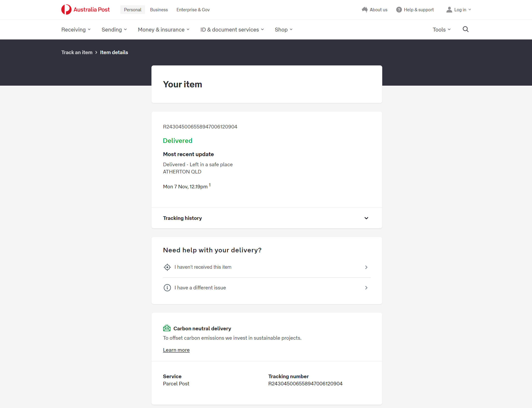The height and width of the screenshot is (408, 532).
Task: Click the Help & support question icon
Action: tap(399, 10)
